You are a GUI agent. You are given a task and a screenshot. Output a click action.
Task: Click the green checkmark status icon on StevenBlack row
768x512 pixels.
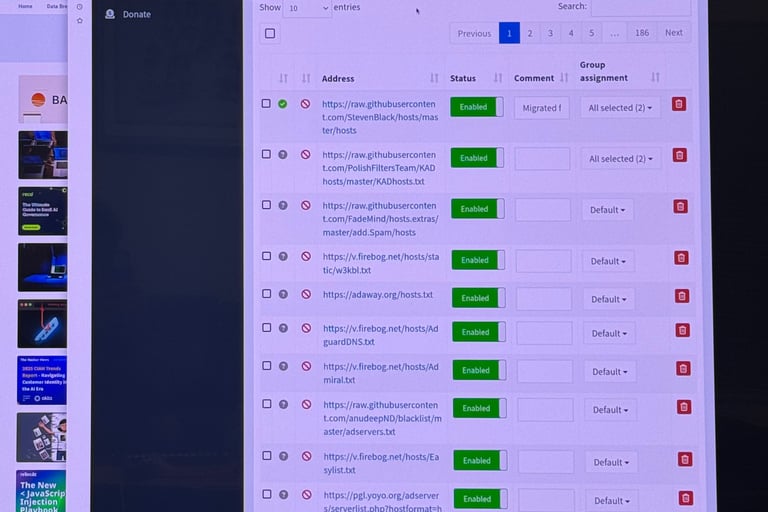tap(283, 104)
